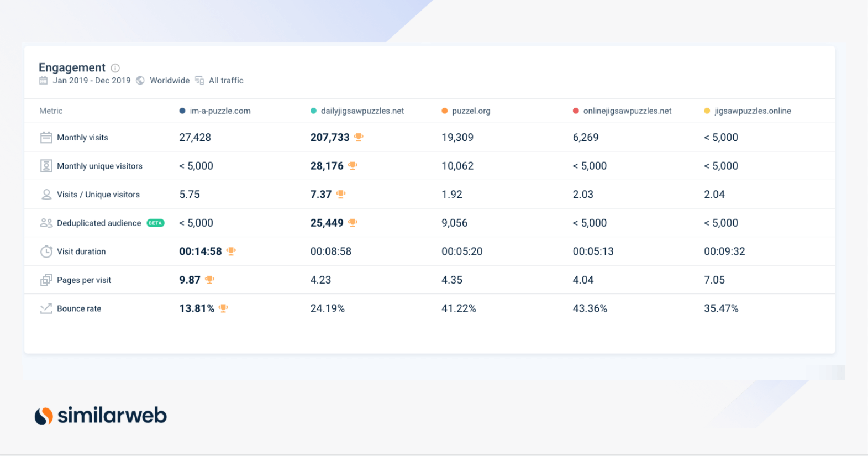
Task: Select the Pages per visit row label
Action: pyautogui.click(x=84, y=280)
